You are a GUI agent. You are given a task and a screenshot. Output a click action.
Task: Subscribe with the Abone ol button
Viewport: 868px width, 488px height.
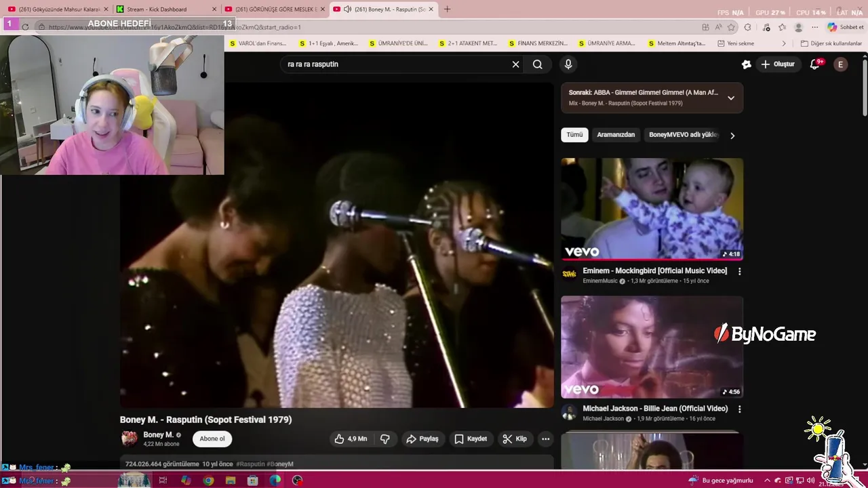tap(212, 439)
